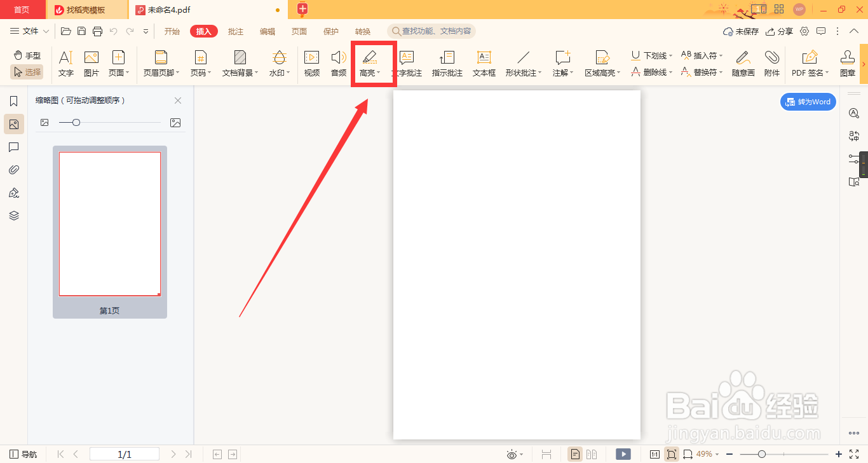Toggle the 导航 navigation pane
The image size is (868, 463).
point(24,454)
